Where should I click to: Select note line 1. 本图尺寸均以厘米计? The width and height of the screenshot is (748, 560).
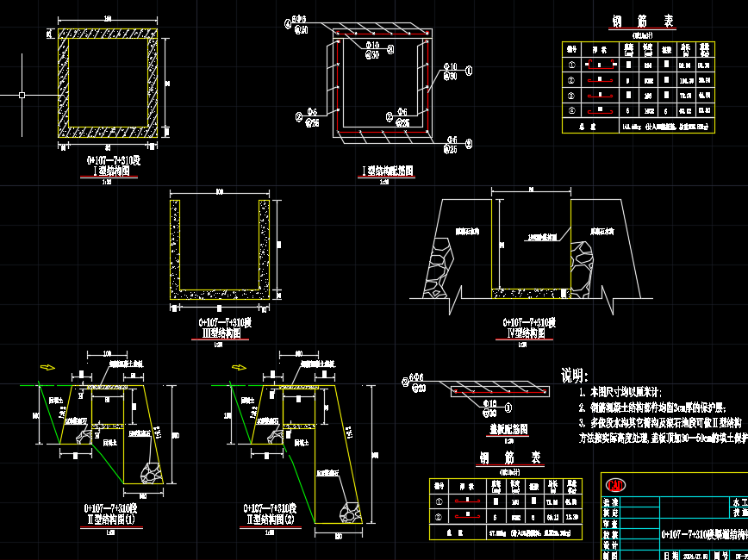620,393
